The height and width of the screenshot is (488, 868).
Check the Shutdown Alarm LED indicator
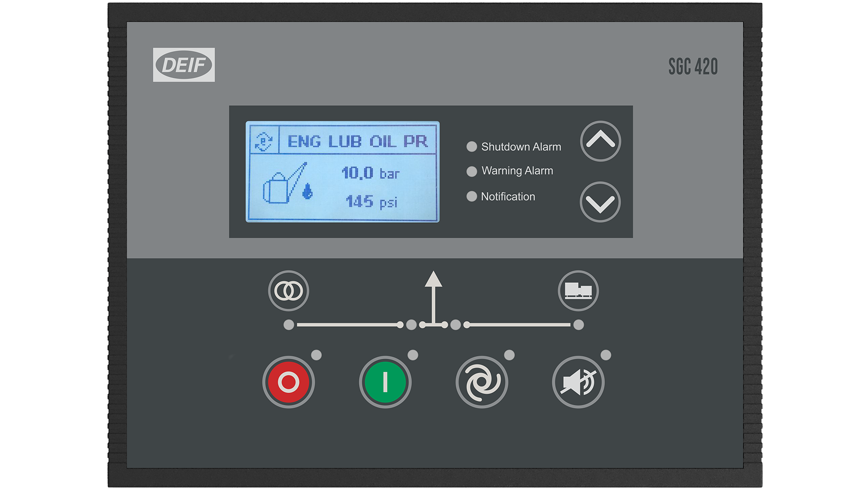point(472,146)
